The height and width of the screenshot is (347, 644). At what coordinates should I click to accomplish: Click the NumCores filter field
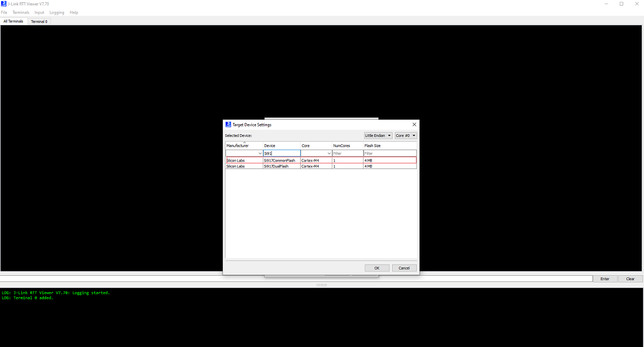(x=347, y=153)
